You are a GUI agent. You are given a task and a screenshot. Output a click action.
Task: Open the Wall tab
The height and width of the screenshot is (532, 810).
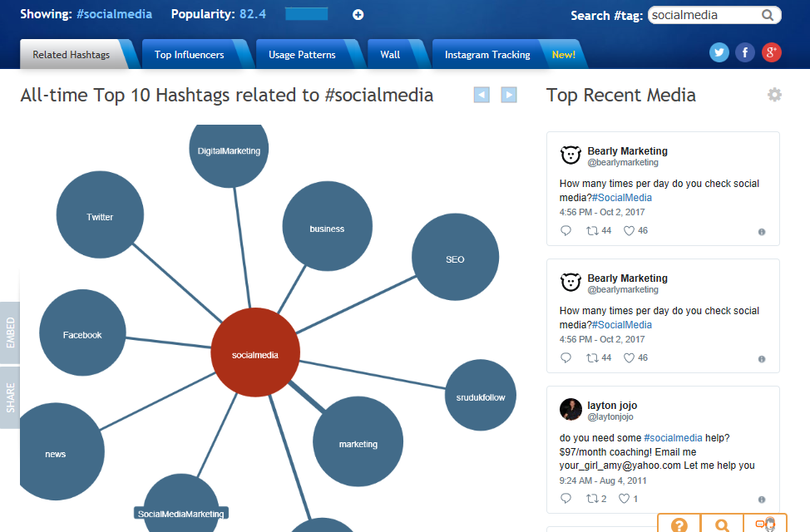coord(390,54)
